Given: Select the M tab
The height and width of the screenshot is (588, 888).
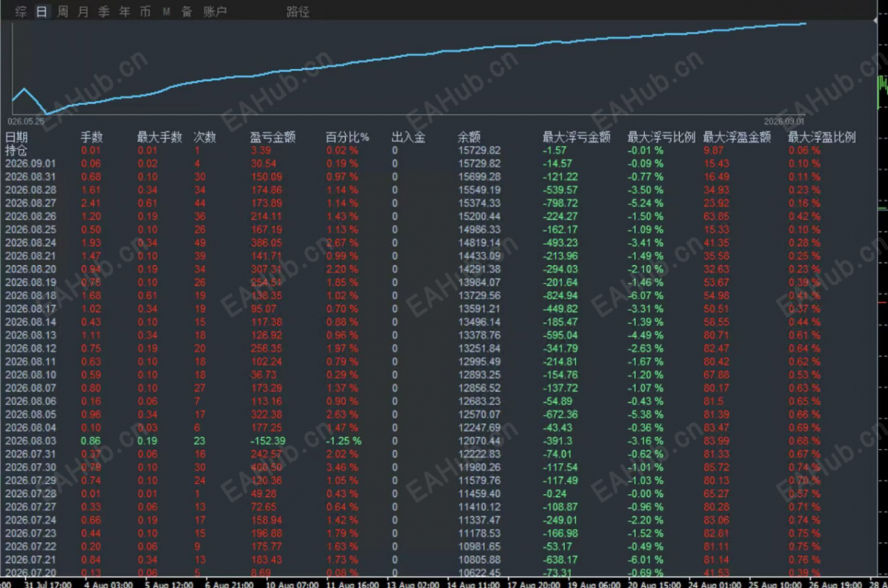Looking at the screenshot, I should pos(167,11).
